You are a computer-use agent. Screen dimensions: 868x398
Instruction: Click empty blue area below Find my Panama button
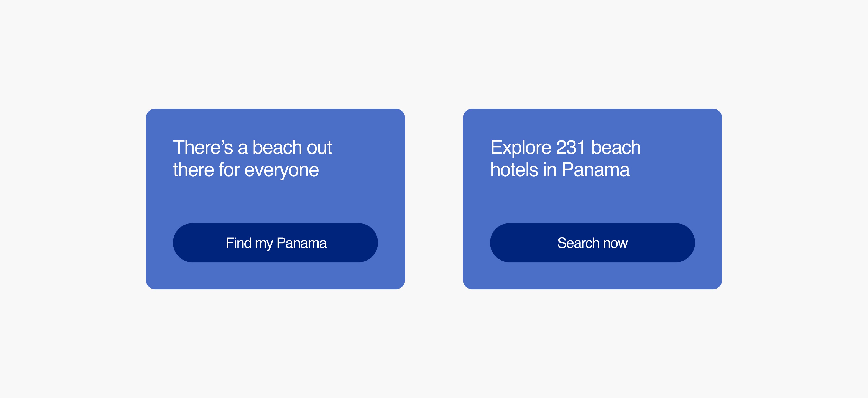[x=275, y=276]
